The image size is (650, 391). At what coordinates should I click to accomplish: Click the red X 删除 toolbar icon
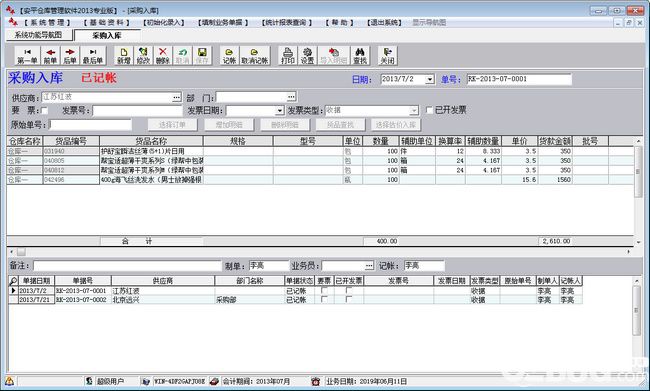point(162,56)
